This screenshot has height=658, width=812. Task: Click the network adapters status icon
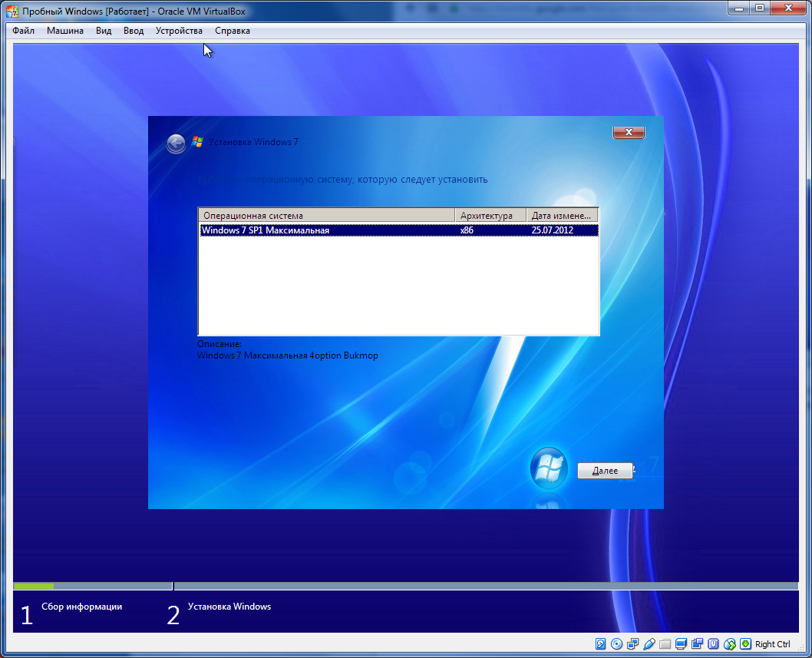point(633,644)
